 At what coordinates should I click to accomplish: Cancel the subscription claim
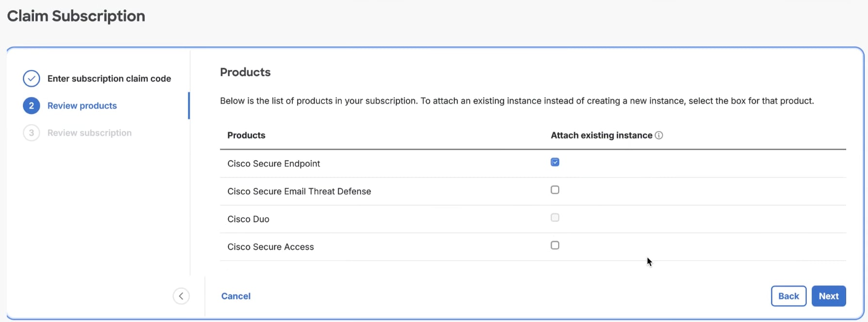coord(236,296)
